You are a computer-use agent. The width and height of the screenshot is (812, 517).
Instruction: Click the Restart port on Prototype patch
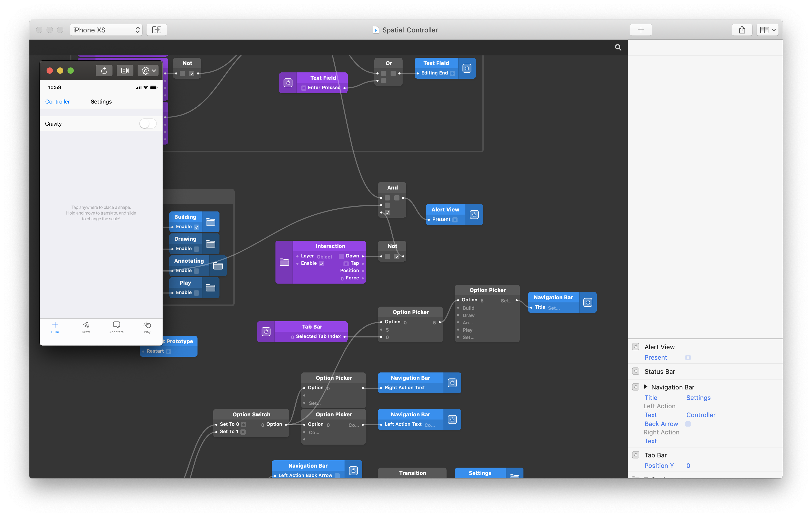[168, 352]
